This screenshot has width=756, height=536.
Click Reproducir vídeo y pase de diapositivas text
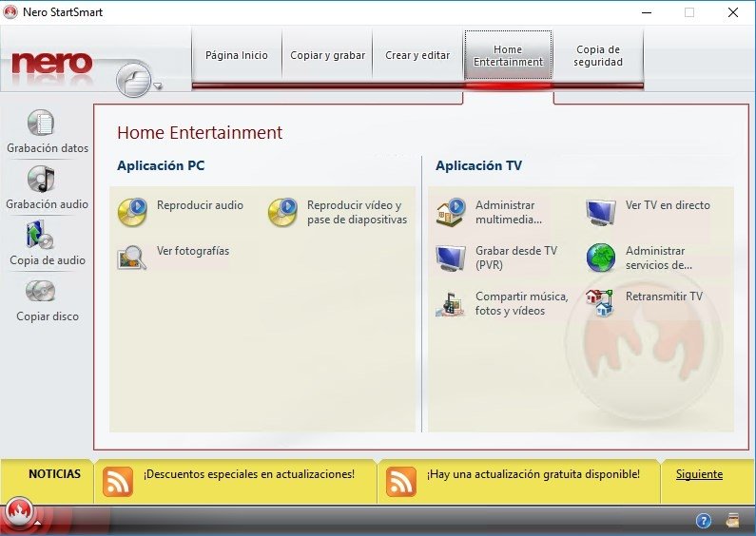coord(357,212)
